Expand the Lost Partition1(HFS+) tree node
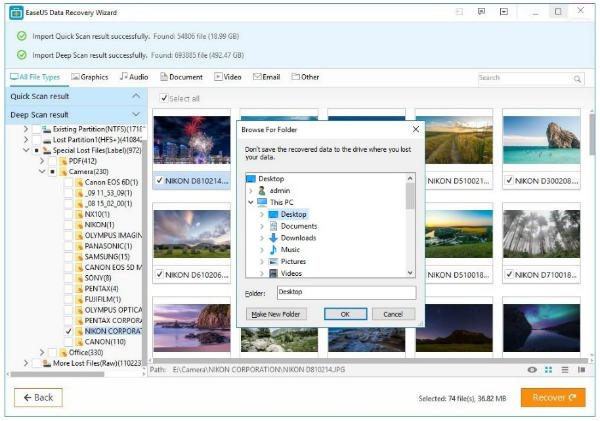The height and width of the screenshot is (421, 600). [x=26, y=140]
